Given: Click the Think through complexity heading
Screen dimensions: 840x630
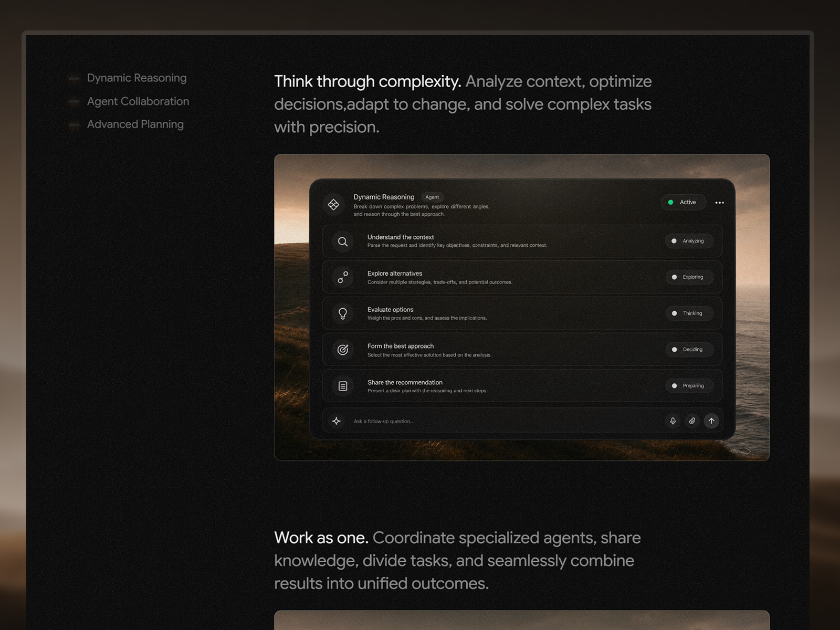Looking at the screenshot, I should coord(367,81).
